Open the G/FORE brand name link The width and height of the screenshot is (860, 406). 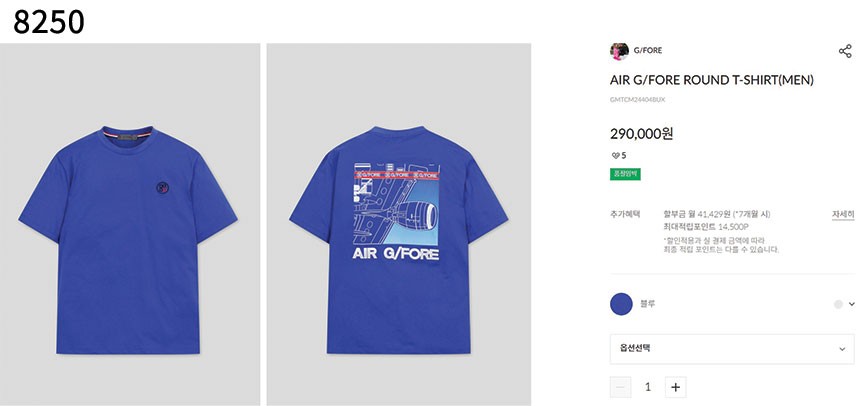pyautogui.click(x=648, y=51)
